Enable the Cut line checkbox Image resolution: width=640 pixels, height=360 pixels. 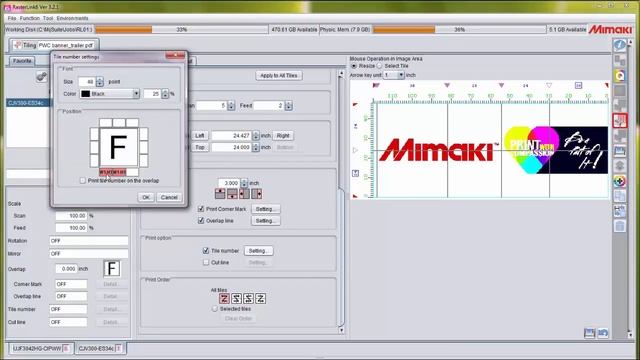pyautogui.click(x=206, y=262)
